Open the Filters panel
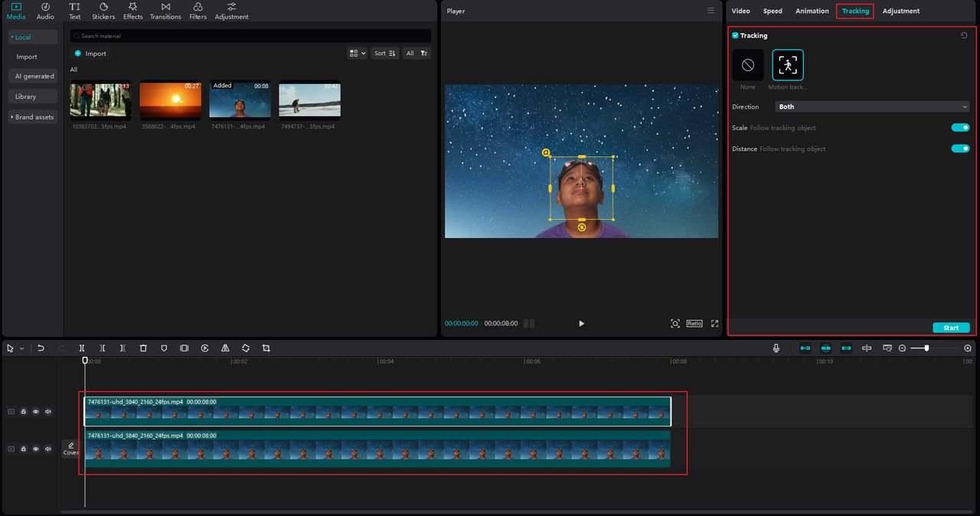This screenshot has height=516, width=980. click(198, 11)
